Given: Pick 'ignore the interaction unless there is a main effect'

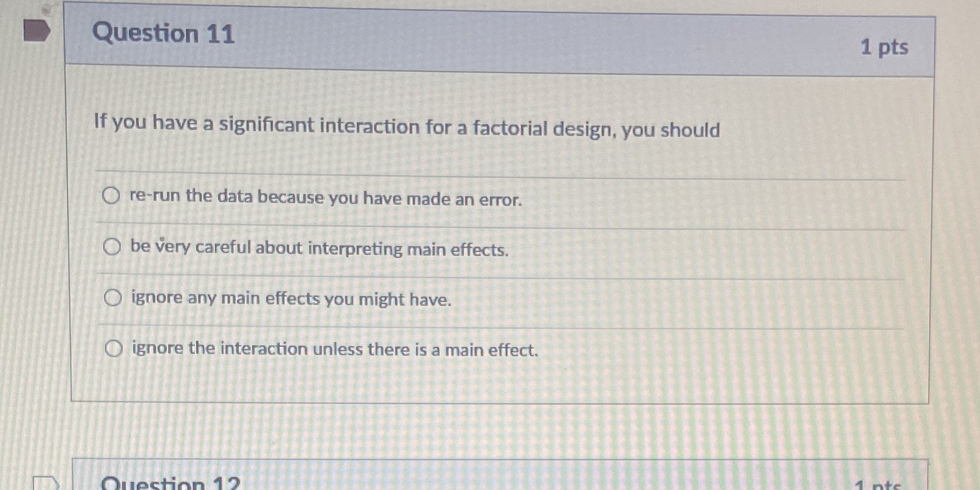Looking at the screenshot, I should tap(112, 347).
